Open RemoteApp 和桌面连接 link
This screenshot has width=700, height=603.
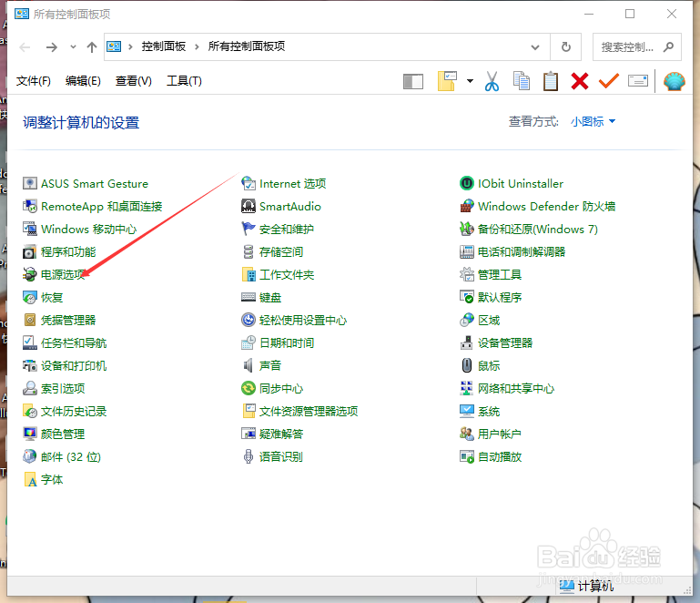[102, 207]
